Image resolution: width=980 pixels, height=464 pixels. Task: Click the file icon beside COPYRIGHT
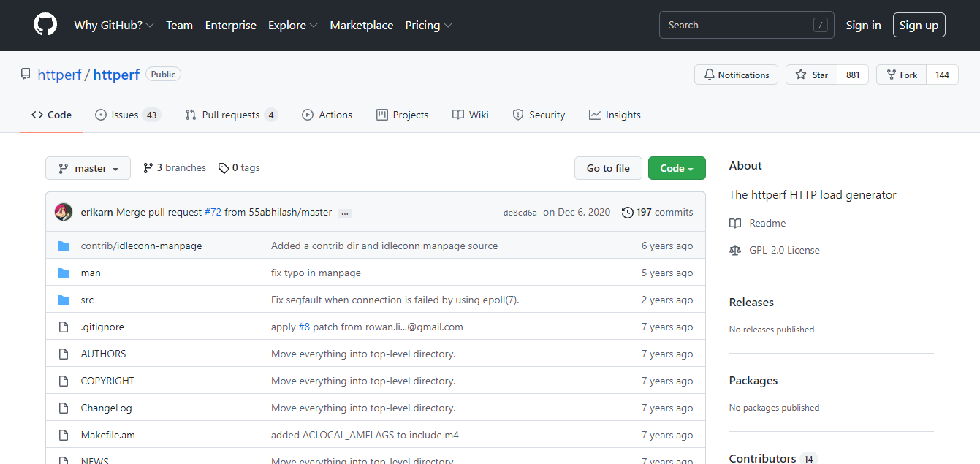tap(64, 381)
